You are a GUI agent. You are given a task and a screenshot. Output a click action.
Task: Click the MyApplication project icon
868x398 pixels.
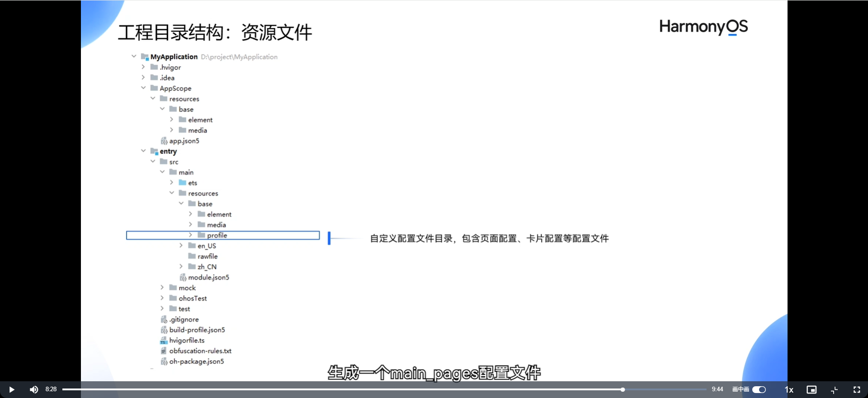(x=145, y=57)
